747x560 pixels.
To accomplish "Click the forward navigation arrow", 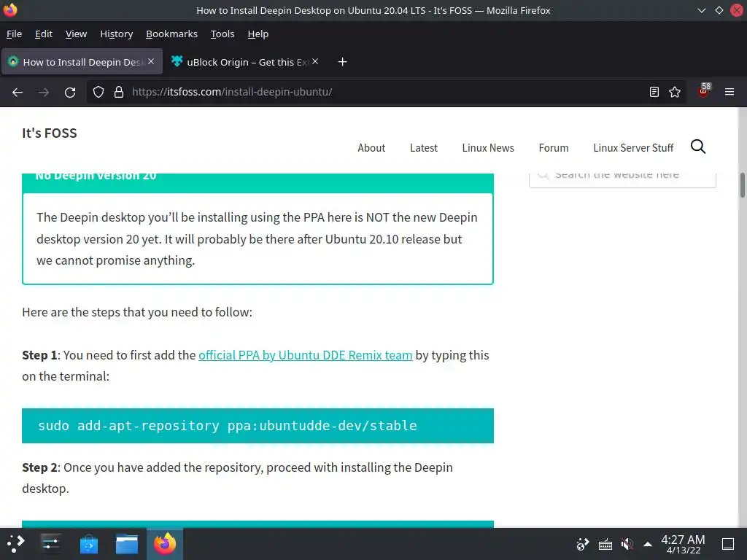I will pos(44,92).
